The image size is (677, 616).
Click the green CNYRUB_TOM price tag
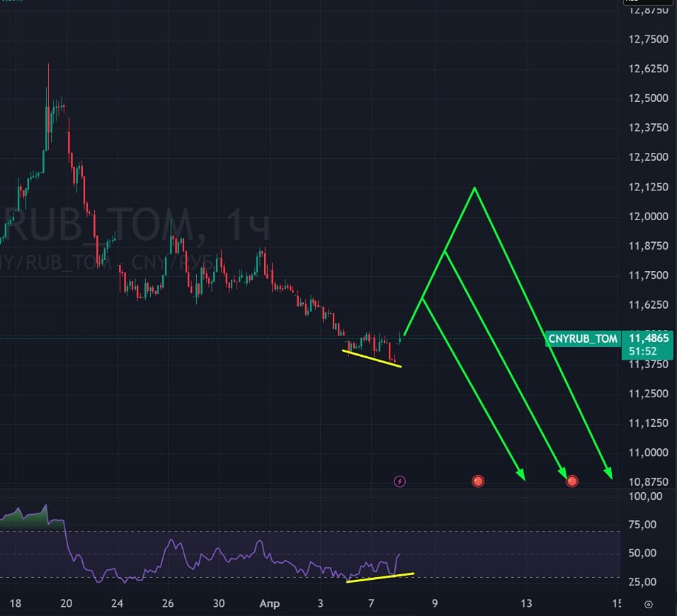(x=581, y=339)
